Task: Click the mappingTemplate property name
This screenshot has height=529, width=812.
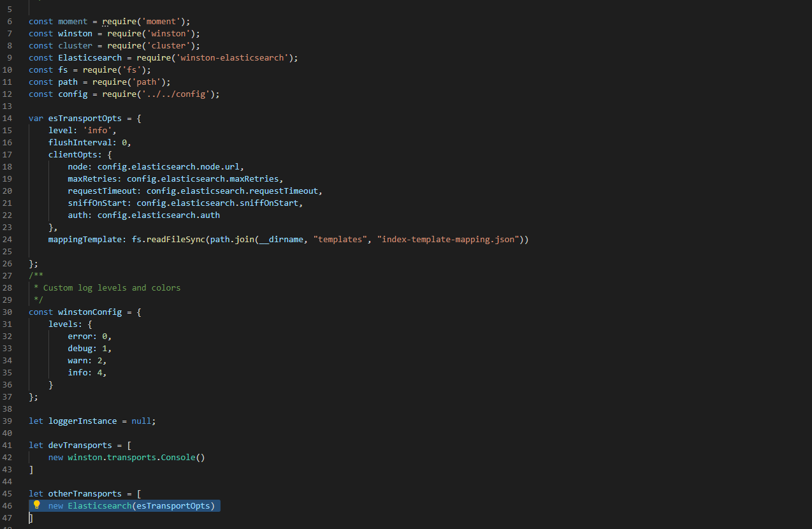Action: 80,239
